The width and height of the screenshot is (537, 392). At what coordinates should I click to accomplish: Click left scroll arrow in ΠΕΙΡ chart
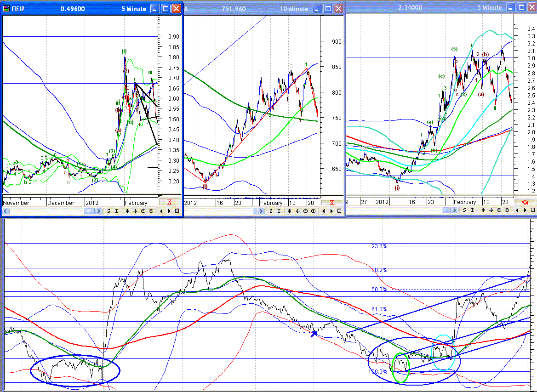(x=6, y=211)
